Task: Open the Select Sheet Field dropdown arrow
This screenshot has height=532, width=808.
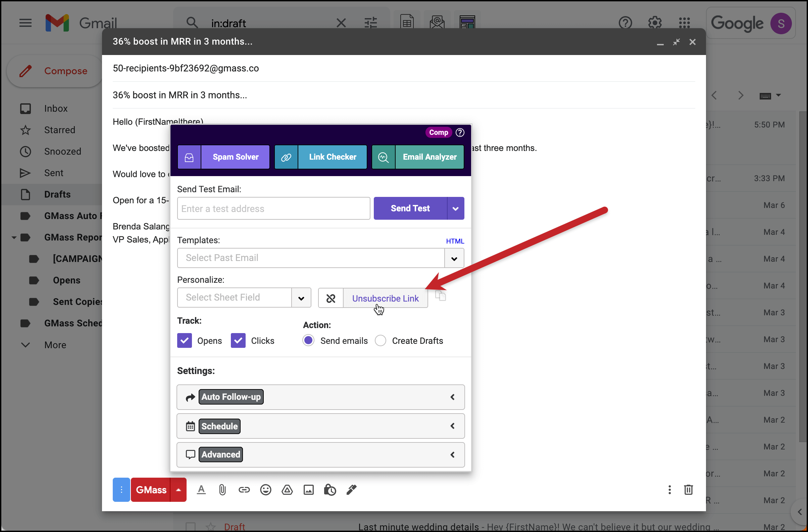Action: click(301, 298)
